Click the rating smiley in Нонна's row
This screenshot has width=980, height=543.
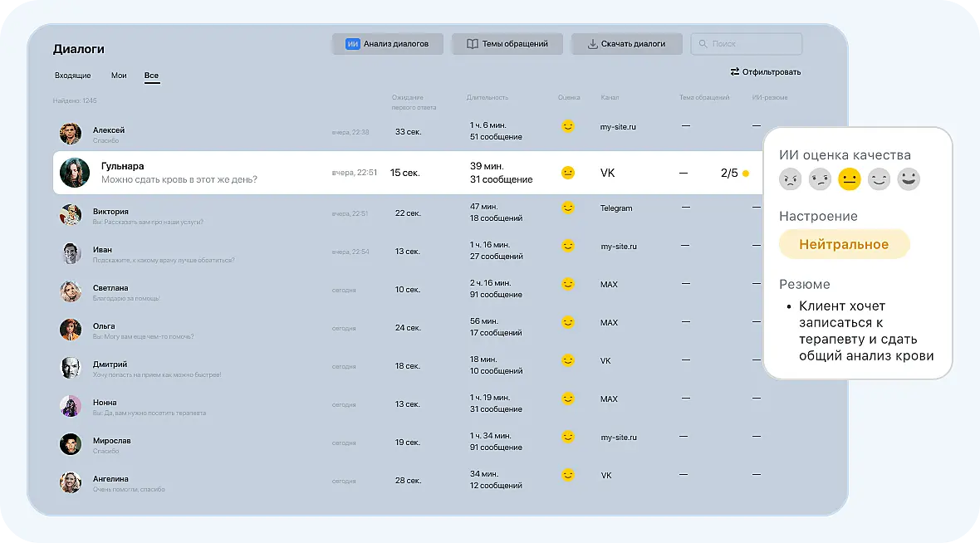click(x=567, y=399)
